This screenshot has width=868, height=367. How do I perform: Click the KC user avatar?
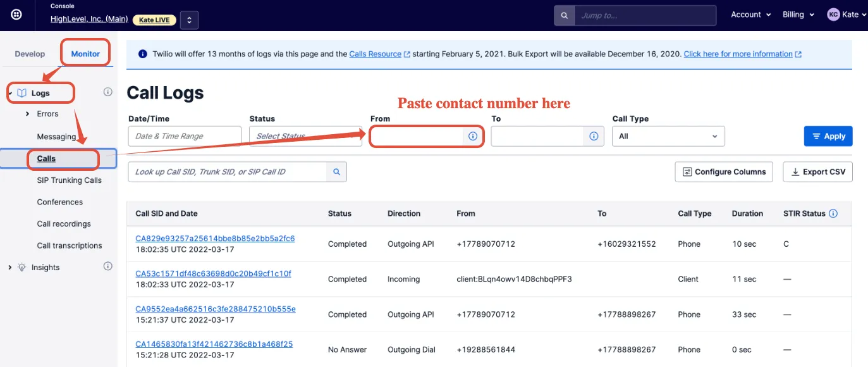pos(833,15)
